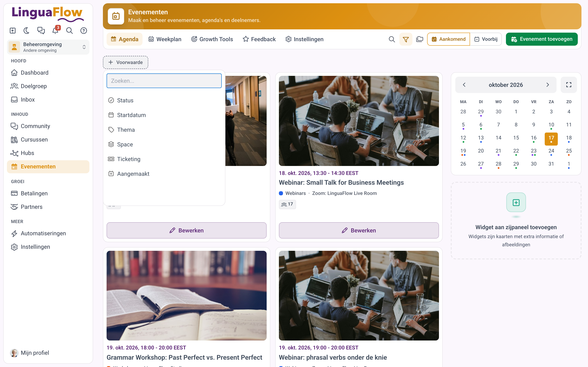
Task: Click the help question mark icon
Action: pos(84,31)
